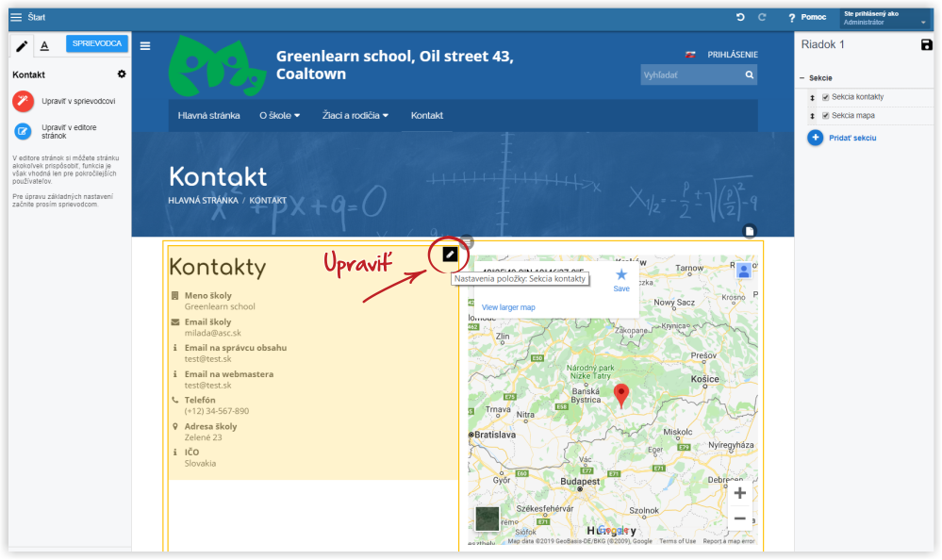Click the save disk icon in Riadok panel
This screenshot has width=942, height=560.
(x=926, y=44)
